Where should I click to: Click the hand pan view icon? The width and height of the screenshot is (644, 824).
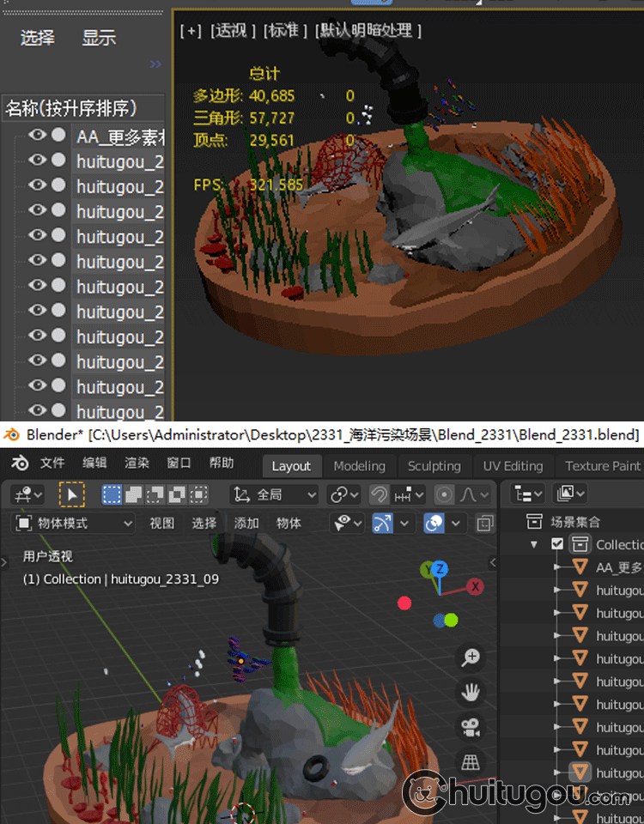tap(471, 692)
